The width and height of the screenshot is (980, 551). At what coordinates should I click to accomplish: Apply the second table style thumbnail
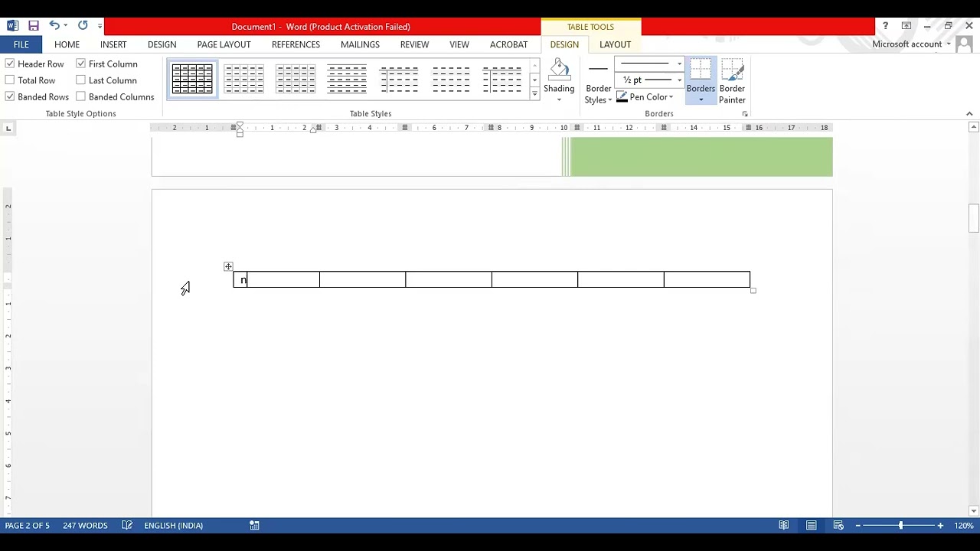[244, 79]
